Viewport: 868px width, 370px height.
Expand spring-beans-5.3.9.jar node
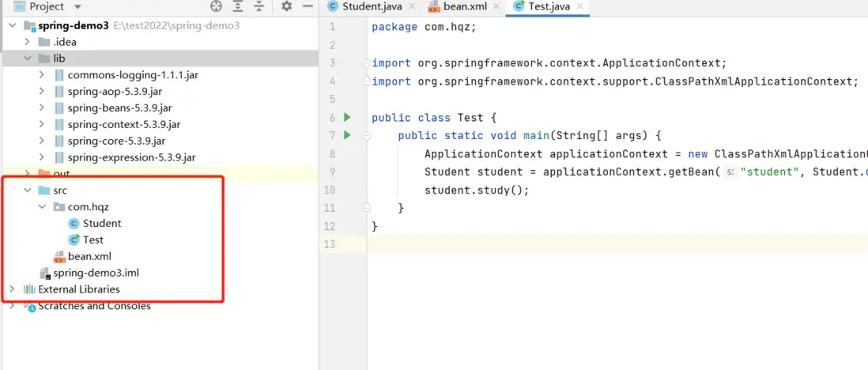[x=42, y=108]
